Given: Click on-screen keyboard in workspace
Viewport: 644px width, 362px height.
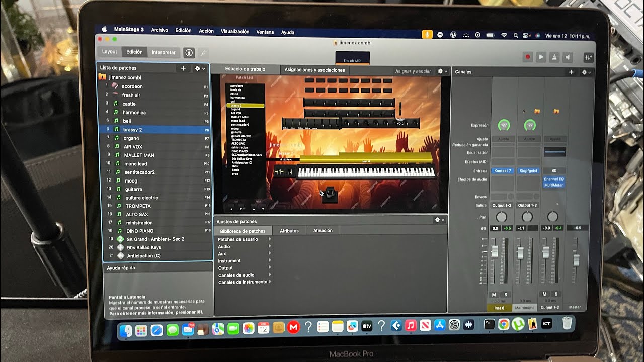Looking at the screenshot, I should pyautogui.click(x=367, y=172).
